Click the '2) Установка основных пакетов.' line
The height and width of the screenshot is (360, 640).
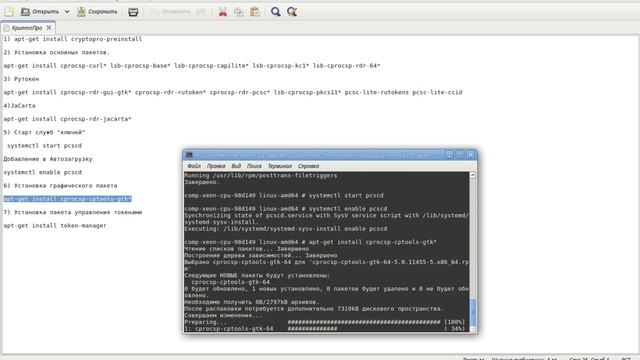coord(56,52)
